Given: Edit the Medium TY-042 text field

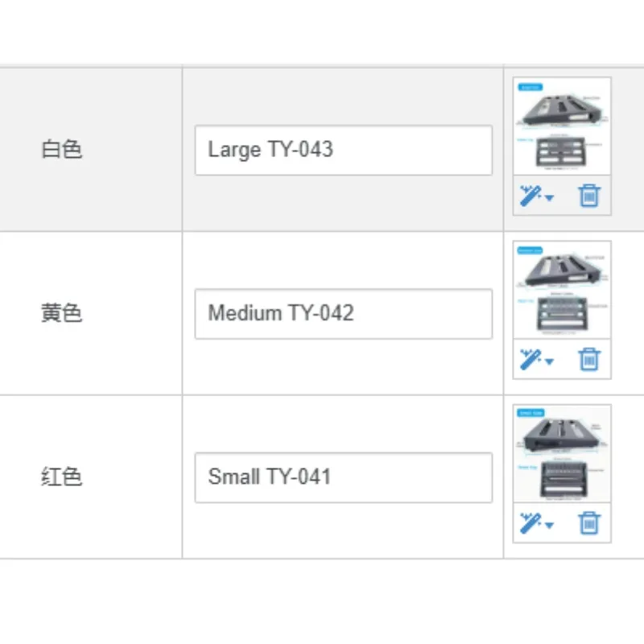Looking at the screenshot, I should point(344,314).
